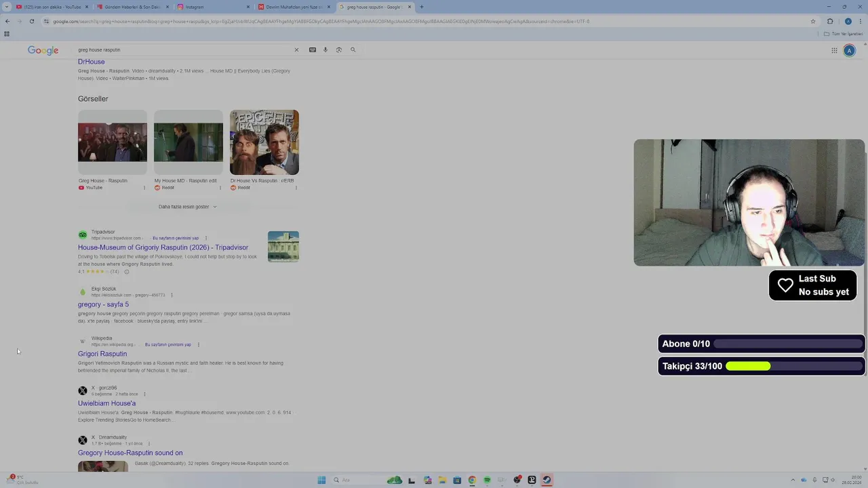
Task: Close the YouTube tab
Action: coord(86,7)
